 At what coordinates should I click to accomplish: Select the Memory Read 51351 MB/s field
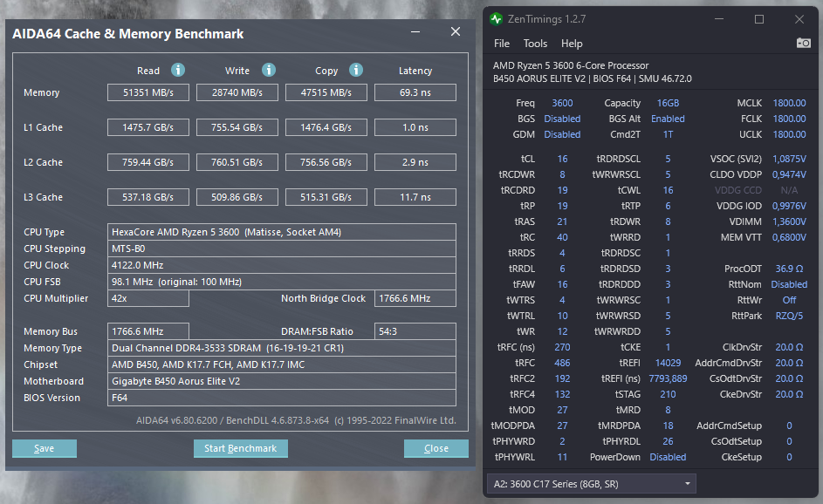pos(148,92)
